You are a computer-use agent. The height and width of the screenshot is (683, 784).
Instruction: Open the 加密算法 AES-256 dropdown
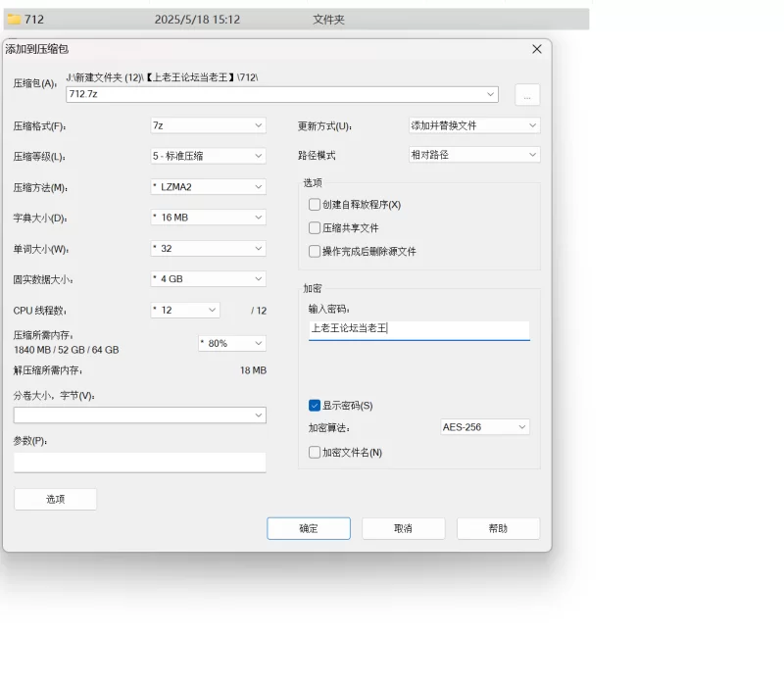[x=484, y=427]
